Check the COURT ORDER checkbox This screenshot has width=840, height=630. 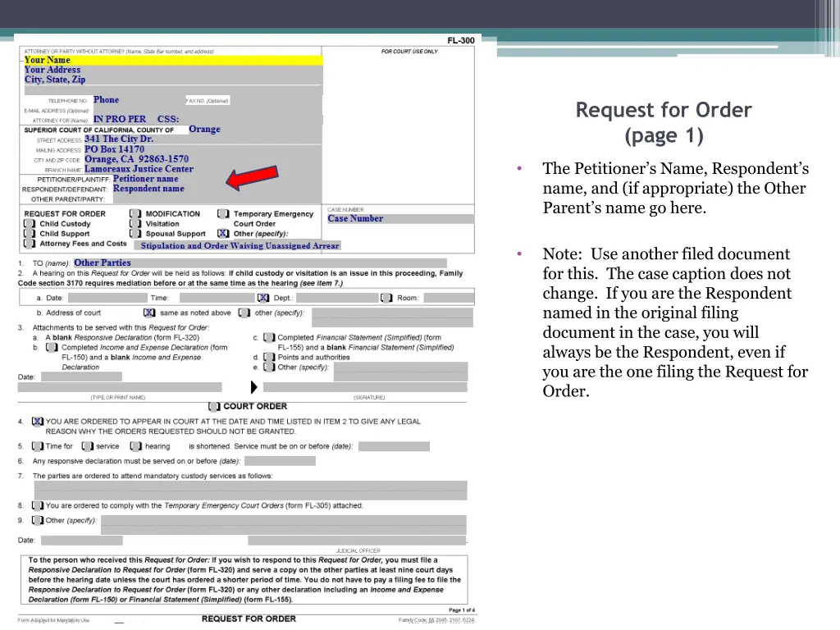[214, 407]
